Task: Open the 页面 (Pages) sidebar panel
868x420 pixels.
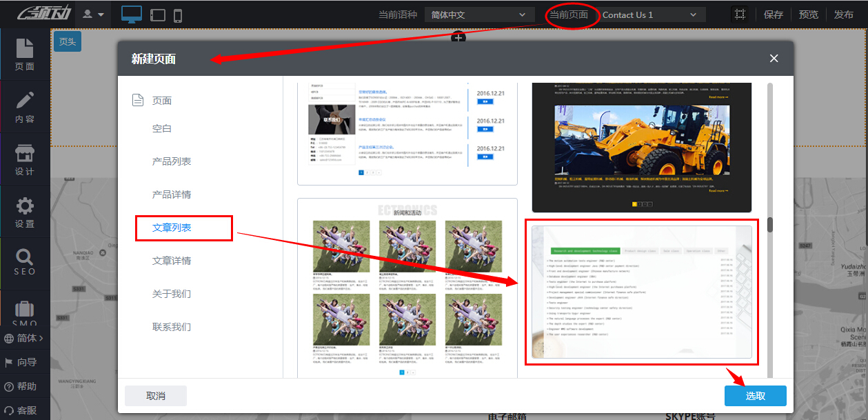Action: (x=25, y=54)
